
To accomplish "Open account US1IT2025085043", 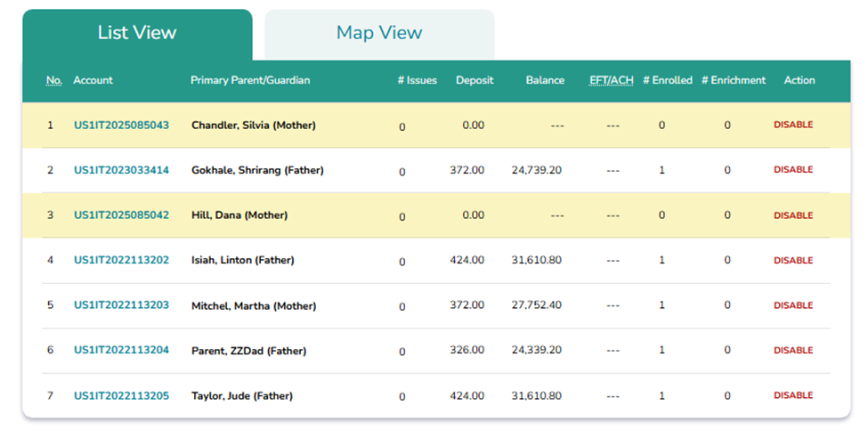I will coord(121,126).
